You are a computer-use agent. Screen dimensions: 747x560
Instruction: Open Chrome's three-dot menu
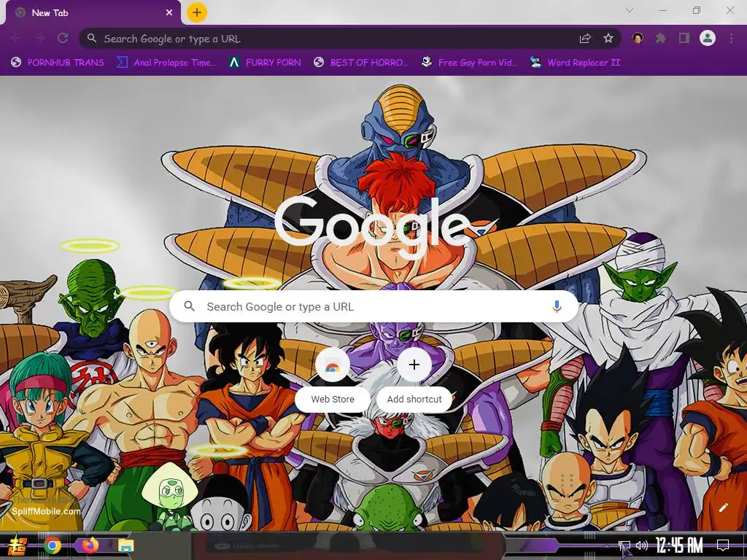731,38
